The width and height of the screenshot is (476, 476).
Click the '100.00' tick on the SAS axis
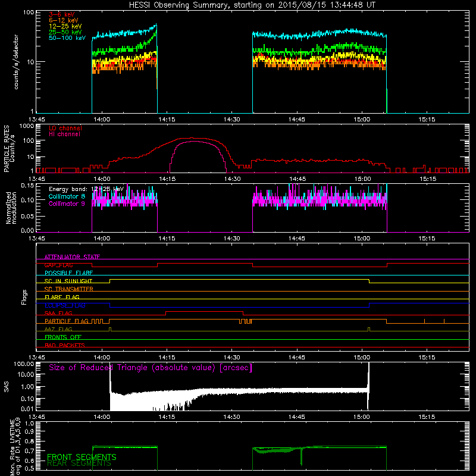pos(24,364)
